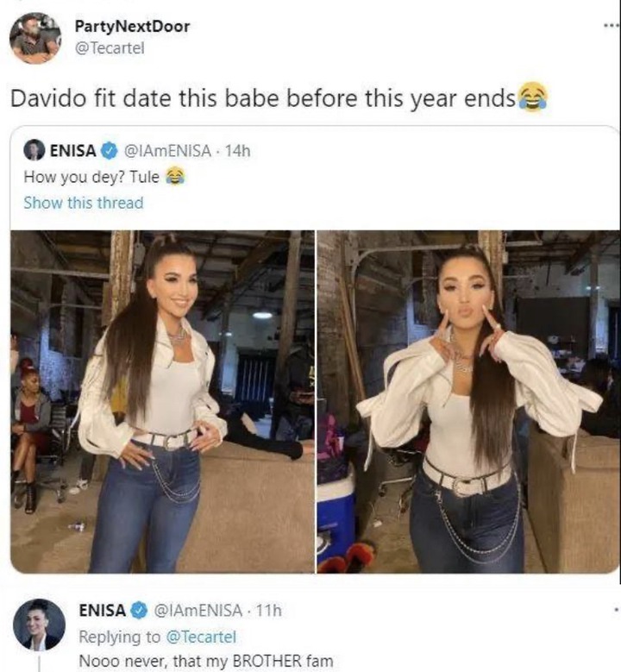
Task: Click Show this thread link
Action: pyautogui.click(x=84, y=203)
